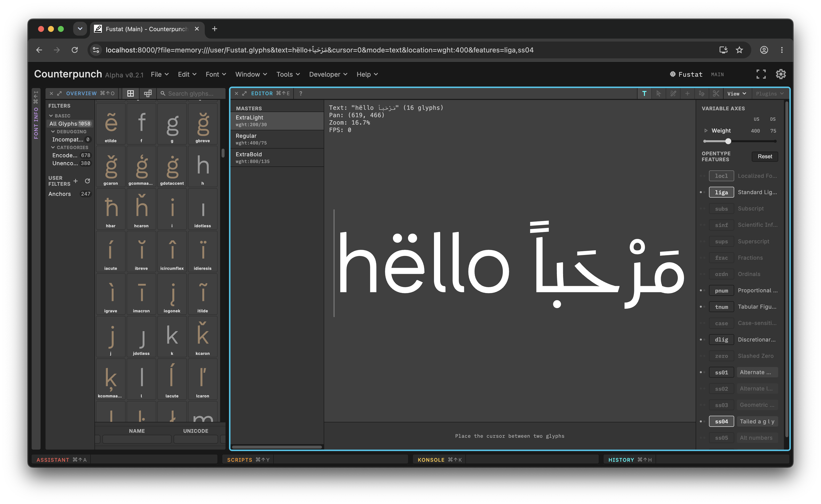The image size is (821, 504).
Task: Select the scissors cut tool
Action: pyautogui.click(x=716, y=94)
